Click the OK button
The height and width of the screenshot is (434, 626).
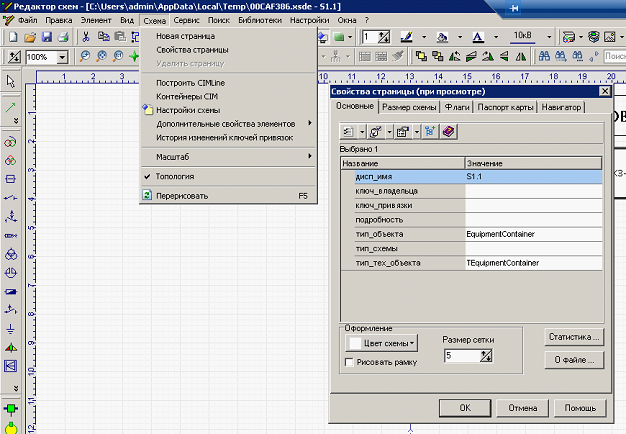pyautogui.click(x=465, y=408)
